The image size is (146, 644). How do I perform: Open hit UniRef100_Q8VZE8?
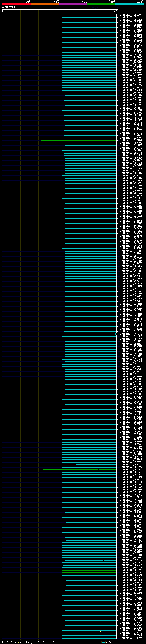coord(131,30)
